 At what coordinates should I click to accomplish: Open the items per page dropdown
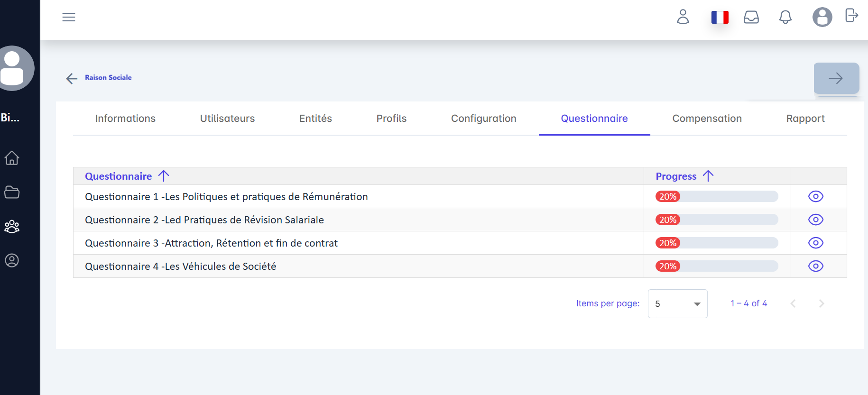click(x=677, y=303)
